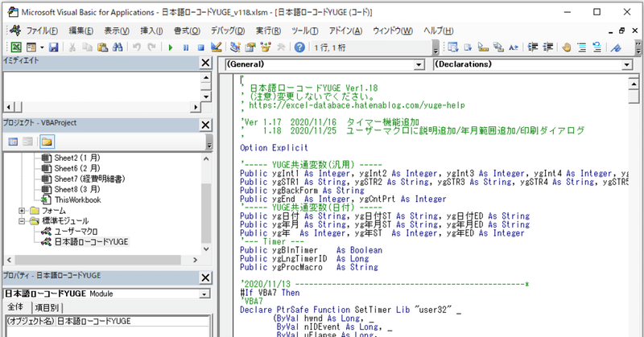
Task: Close the プロジェクト - VBAProject panel
Action: pos(205,125)
